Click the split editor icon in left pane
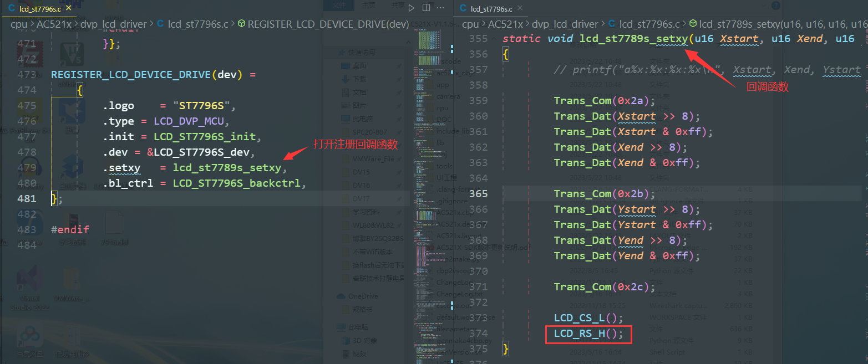This screenshot has height=364, width=868. (426, 8)
